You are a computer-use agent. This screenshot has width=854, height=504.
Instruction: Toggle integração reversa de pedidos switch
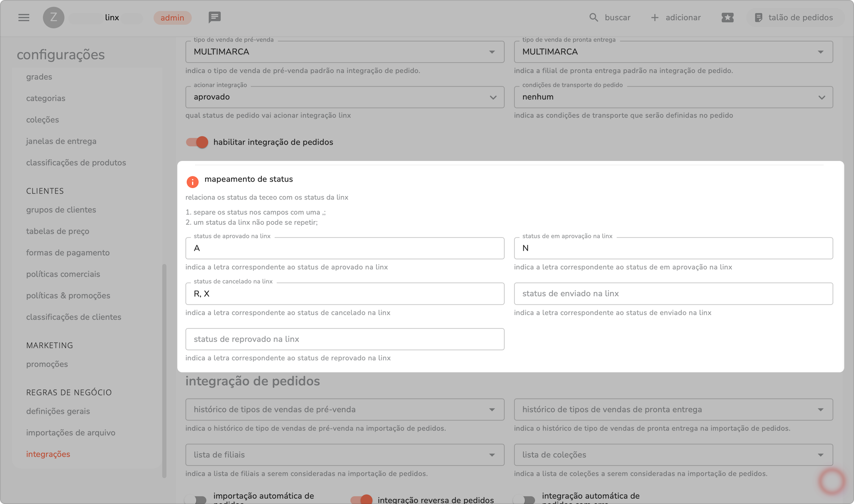coord(362,499)
